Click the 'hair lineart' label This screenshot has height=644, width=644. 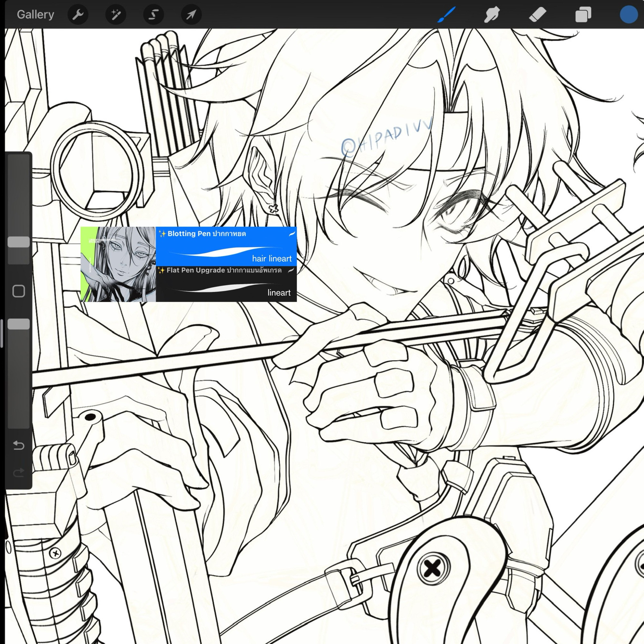pyautogui.click(x=272, y=259)
